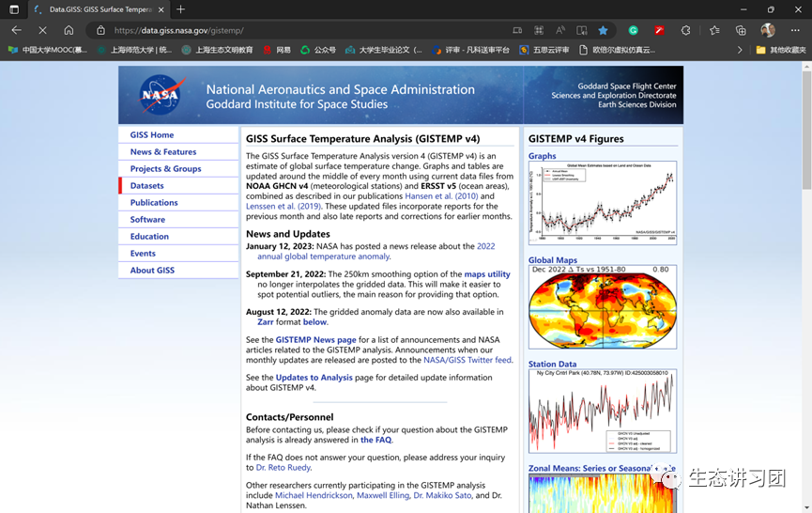Open the extensions puzzle icon
The image size is (812, 513).
pyautogui.click(x=685, y=31)
